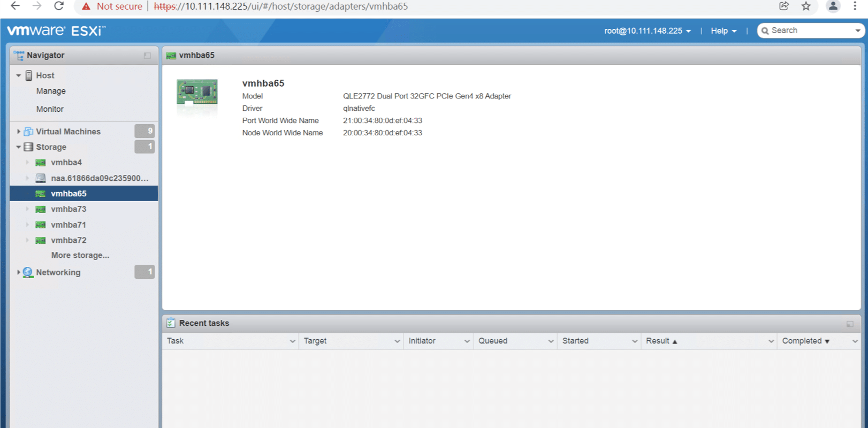Select Manage under Host

click(x=51, y=91)
